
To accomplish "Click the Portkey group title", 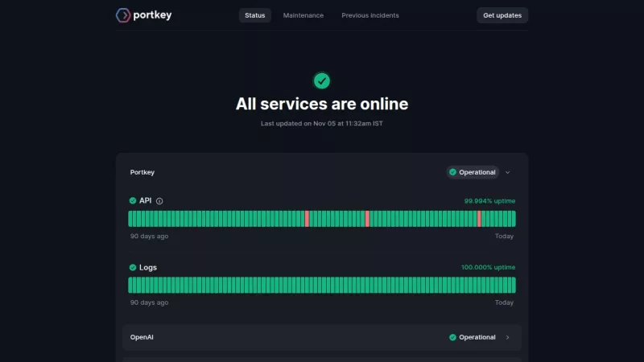I will [x=142, y=172].
